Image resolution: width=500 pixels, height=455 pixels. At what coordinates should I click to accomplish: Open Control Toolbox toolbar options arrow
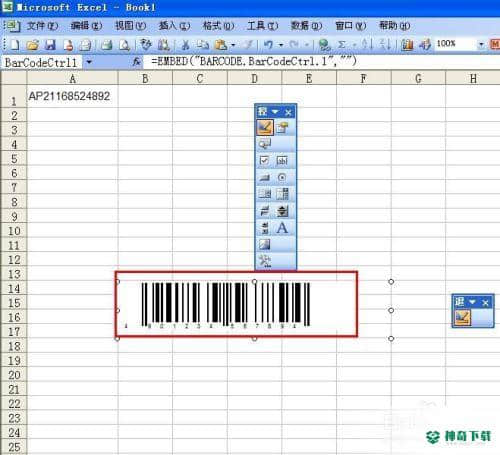(275, 112)
